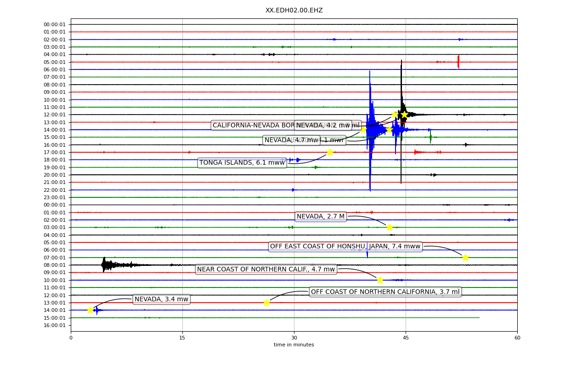Click the OFF EAST COAST OF HONSHU label
The width and height of the screenshot is (588, 368).
(x=345, y=247)
